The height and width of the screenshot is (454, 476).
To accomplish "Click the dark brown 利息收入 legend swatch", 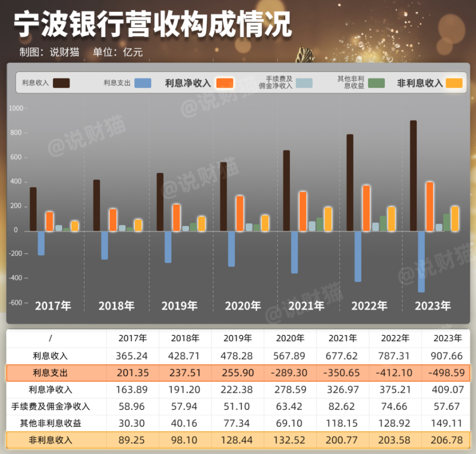I will (61, 83).
